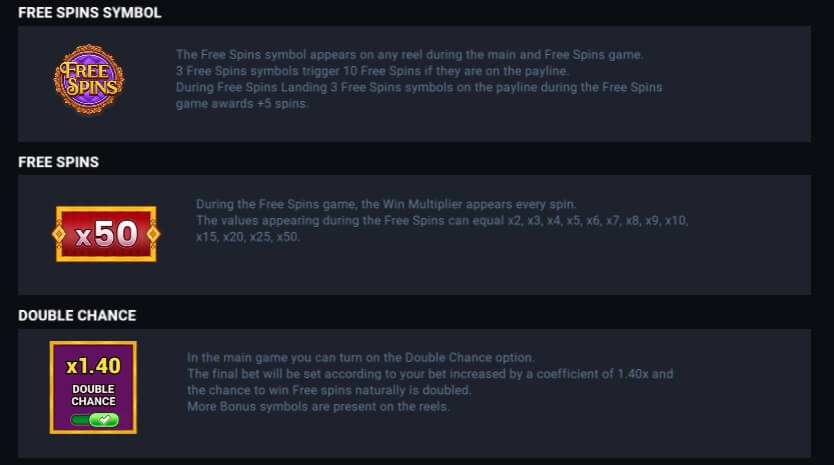Click the text 'game awards +5 spins'
The image size is (834, 465).
(242, 104)
